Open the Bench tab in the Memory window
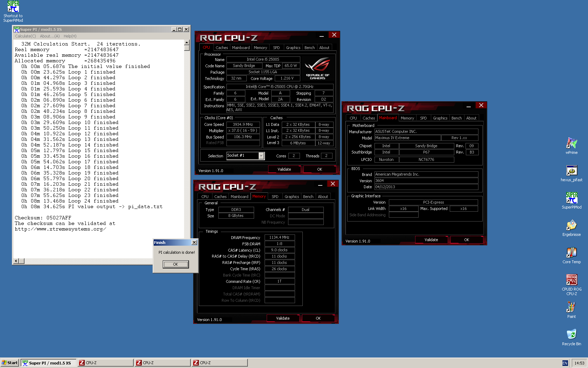This screenshot has height=368, width=588. tap(308, 197)
